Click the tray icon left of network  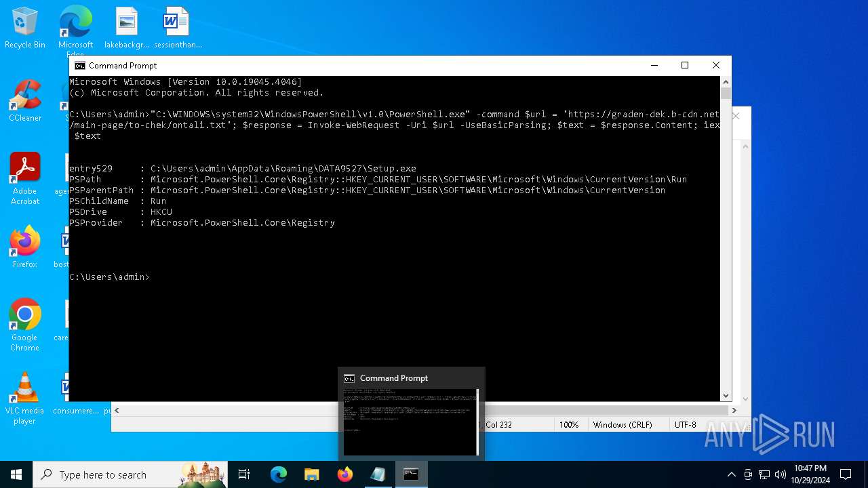[x=748, y=474]
